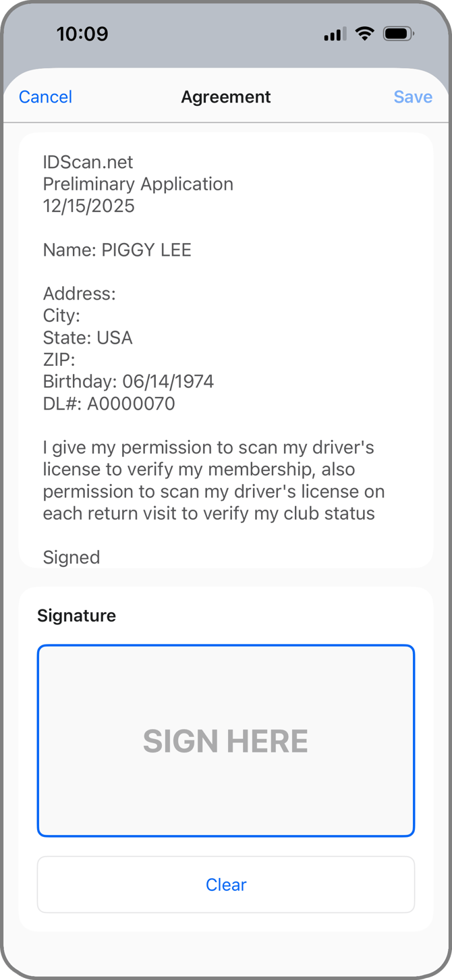This screenshot has height=980, width=452.
Task: Tap the Wi-Fi status icon
Action: click(364, 34)
